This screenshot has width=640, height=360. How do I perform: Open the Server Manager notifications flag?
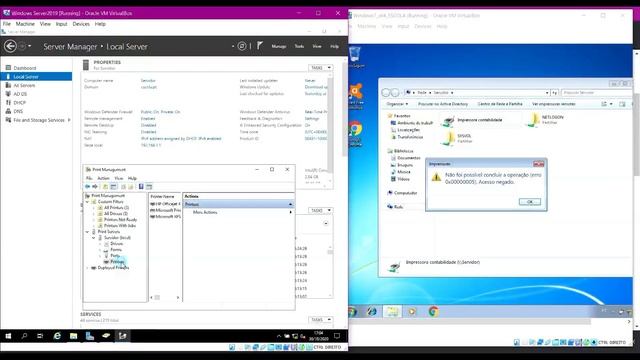click(260, 46)
